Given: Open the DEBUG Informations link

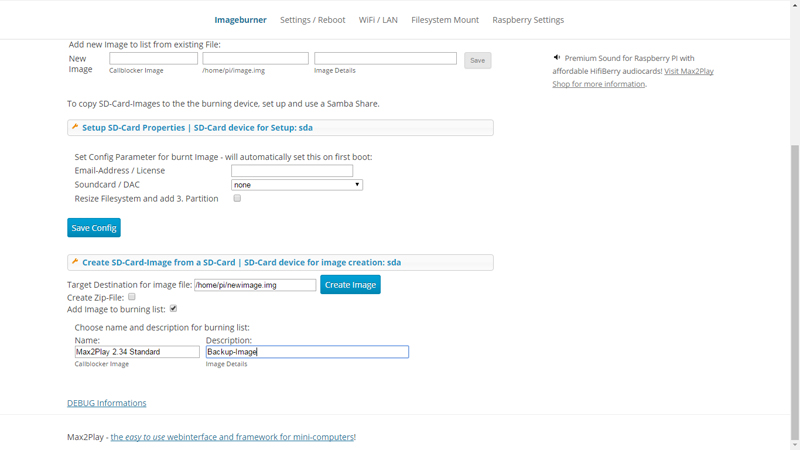Looking at the screenshot, I should pyautogui.click(x=107, y=403).
